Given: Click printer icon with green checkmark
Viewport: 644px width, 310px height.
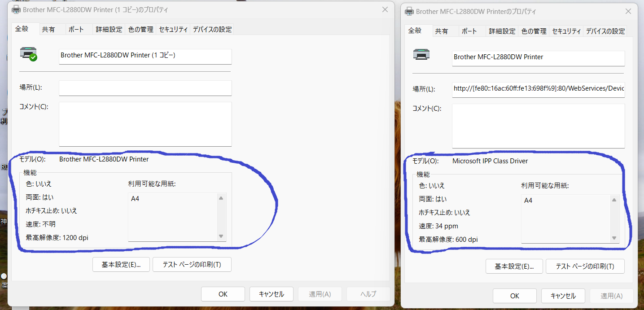Looking at the screenshot, I should pos(29,54).
